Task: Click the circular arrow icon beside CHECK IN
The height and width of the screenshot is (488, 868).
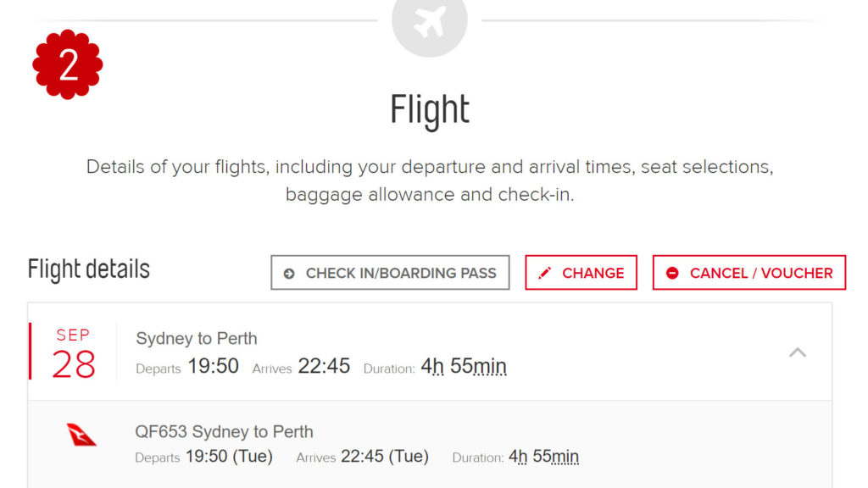Action: 288,273
